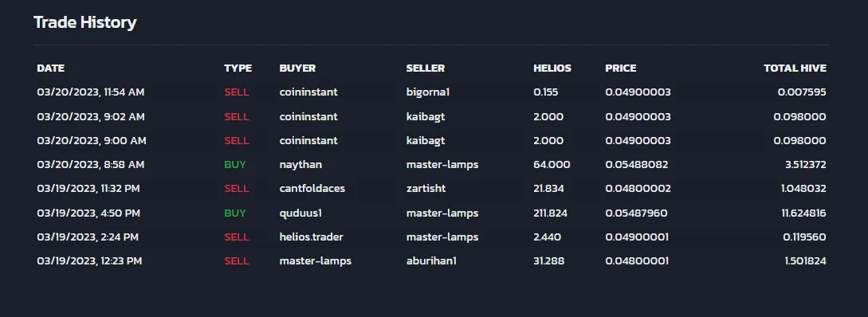Image resolution: width=868 pixels, height=317 pixels.
Task: Select the 11:54 AM trade row date
Action: click(90, 92)
